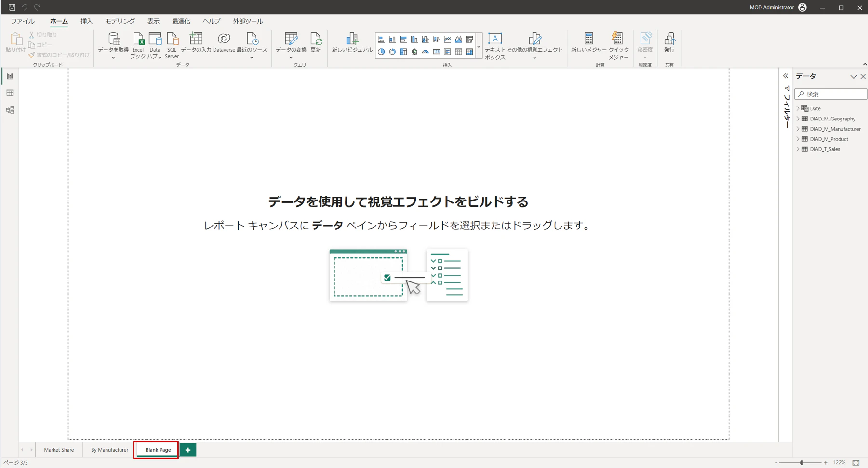This screenshot has height=468, width=868.
Task: Insert an area chart visual
Action: pos(458,40)
